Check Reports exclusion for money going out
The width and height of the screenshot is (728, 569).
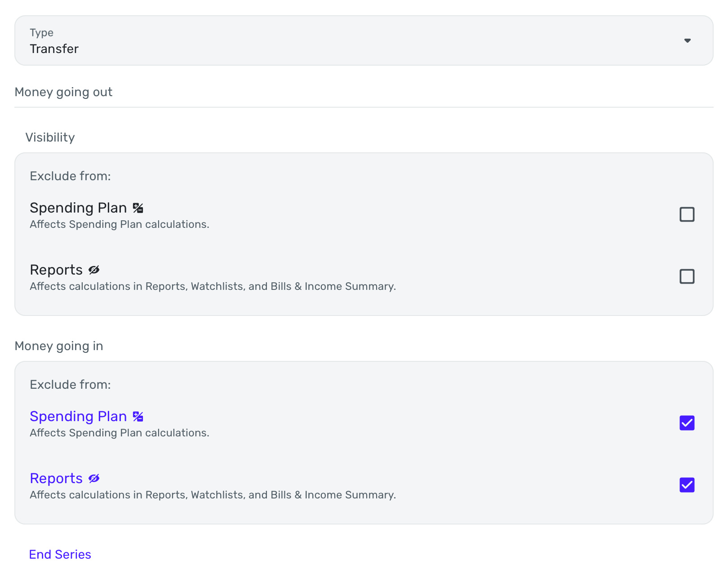[687, 276]
